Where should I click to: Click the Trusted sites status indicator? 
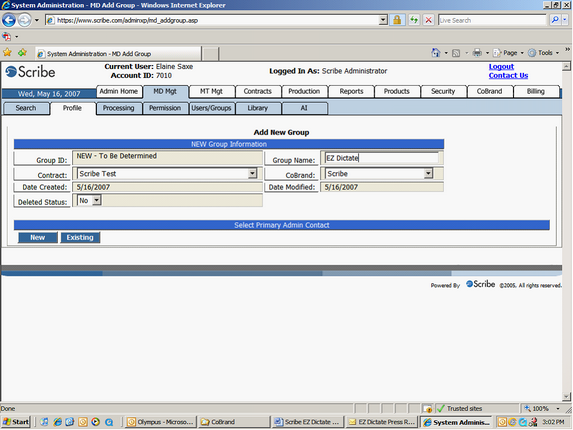point(460,408)
